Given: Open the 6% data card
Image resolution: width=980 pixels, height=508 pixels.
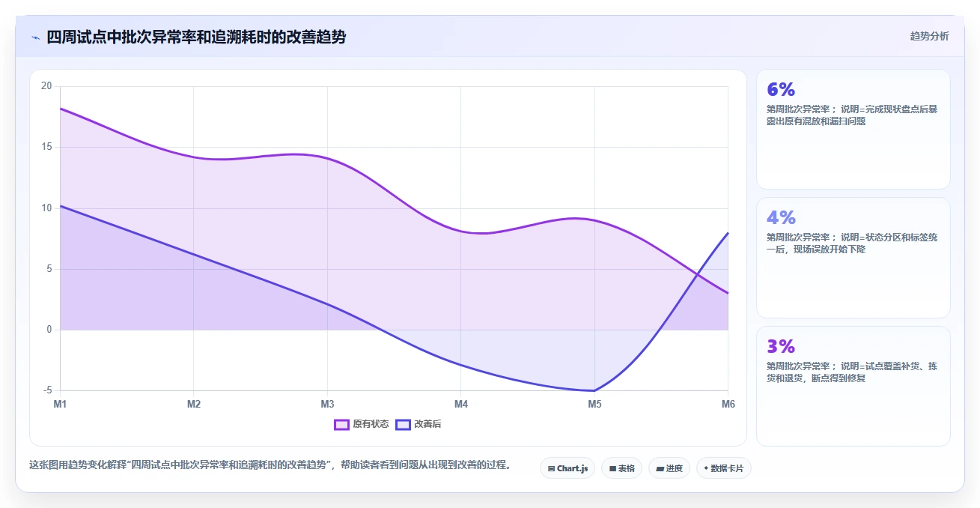Looking at the screenshot, I should [853, 129].
